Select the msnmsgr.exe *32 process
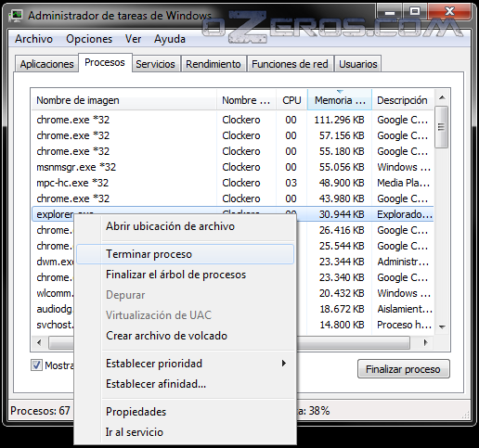Screen dimensions: 479x448 tap(232, 167)
